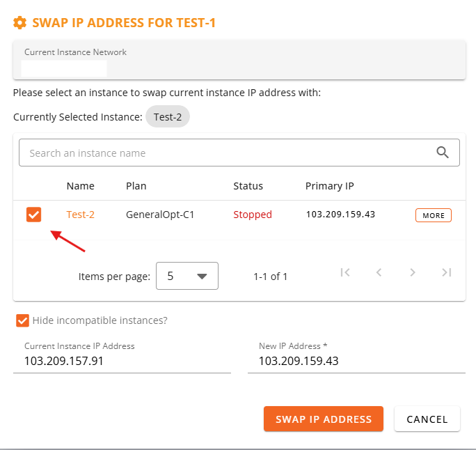Open the Items per page dropdown
476x450 pixels.
(x=187, y=276)
